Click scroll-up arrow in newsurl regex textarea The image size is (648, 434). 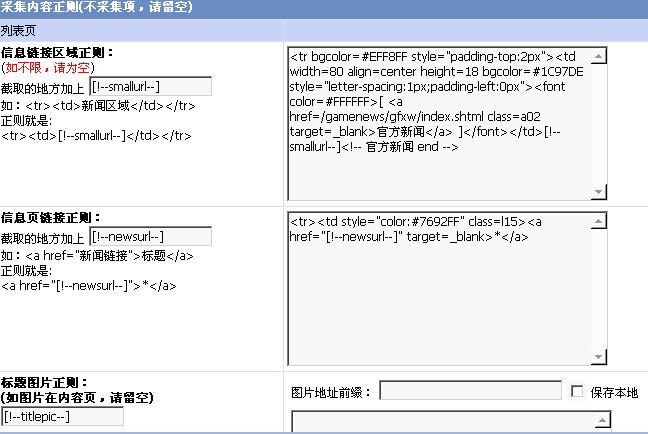[x=599, y=219]
